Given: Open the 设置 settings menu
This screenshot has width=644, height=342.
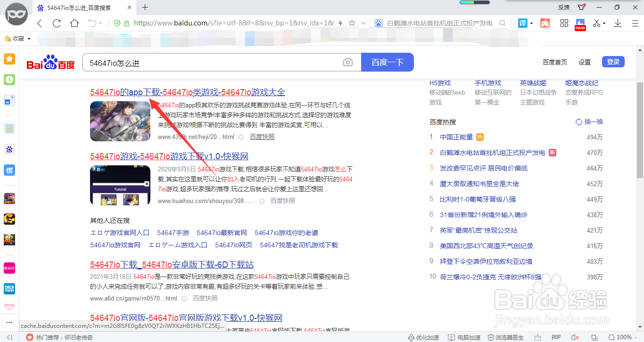Looking at the screenshot, I should 585,62.
